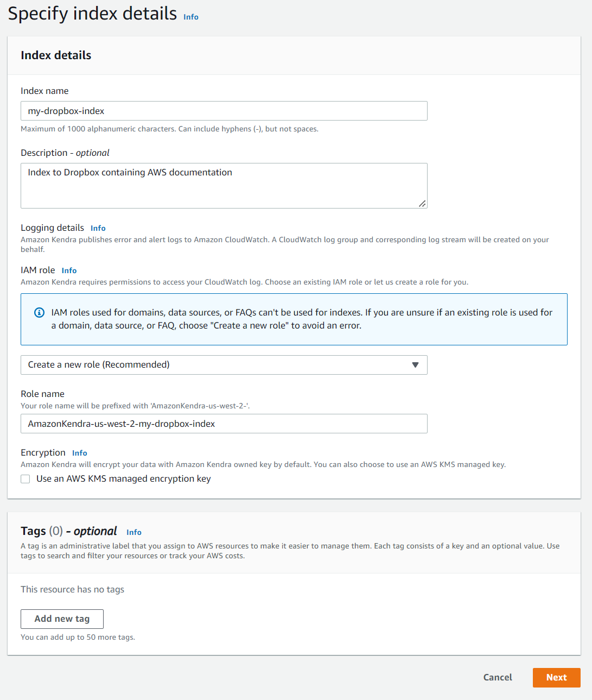This screenshot has width=592, height=700.
Task: Open Info link next to IAM role
Action: click(x=69, y=270)
